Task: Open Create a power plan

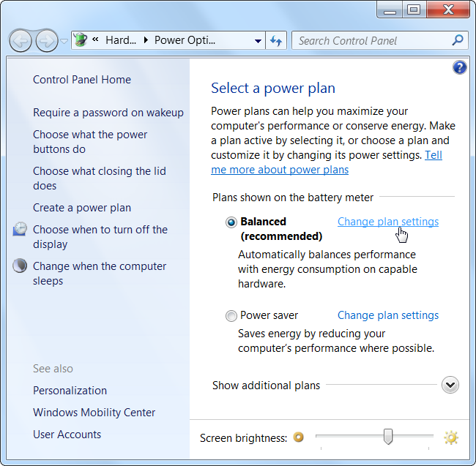Action: 82,208
